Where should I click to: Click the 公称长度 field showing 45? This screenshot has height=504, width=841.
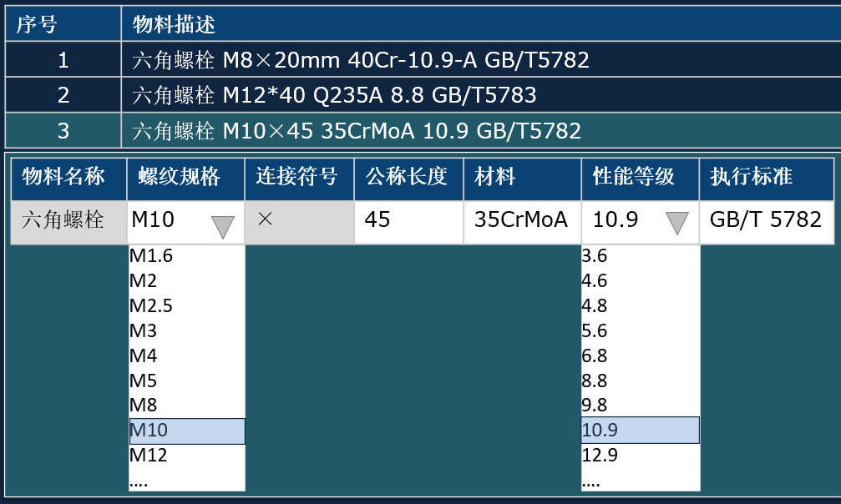[x=408, y=223]
